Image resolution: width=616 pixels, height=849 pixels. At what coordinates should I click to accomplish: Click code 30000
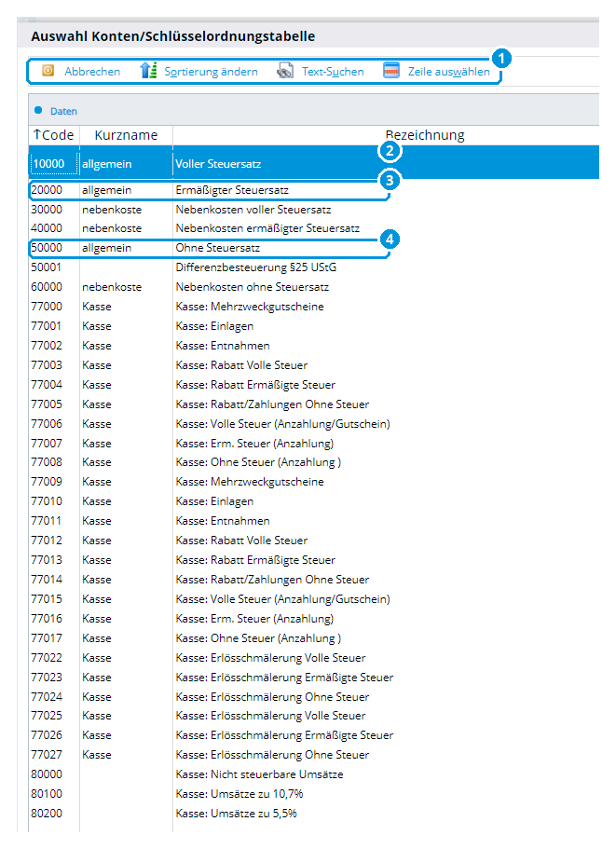pyautogui.click(x=47, y=210)
